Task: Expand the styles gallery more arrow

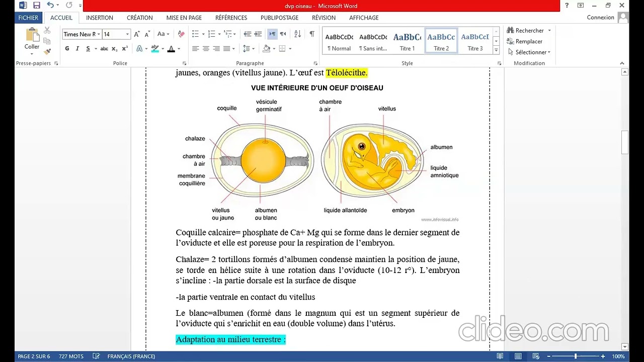Action: point(496,50)
